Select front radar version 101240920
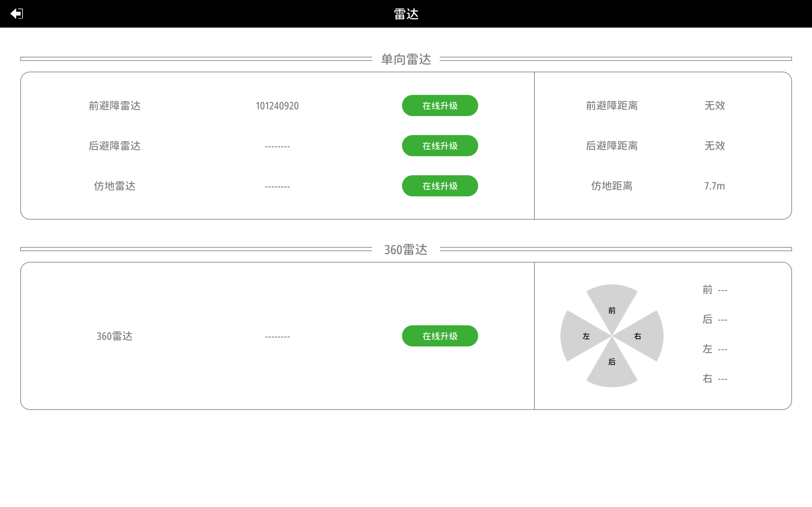Viewport: 812px width, 507px height. (x=277, y=106)
